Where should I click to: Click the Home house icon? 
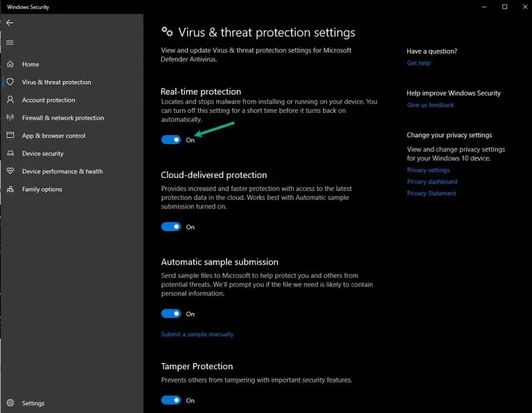point(10,64)
